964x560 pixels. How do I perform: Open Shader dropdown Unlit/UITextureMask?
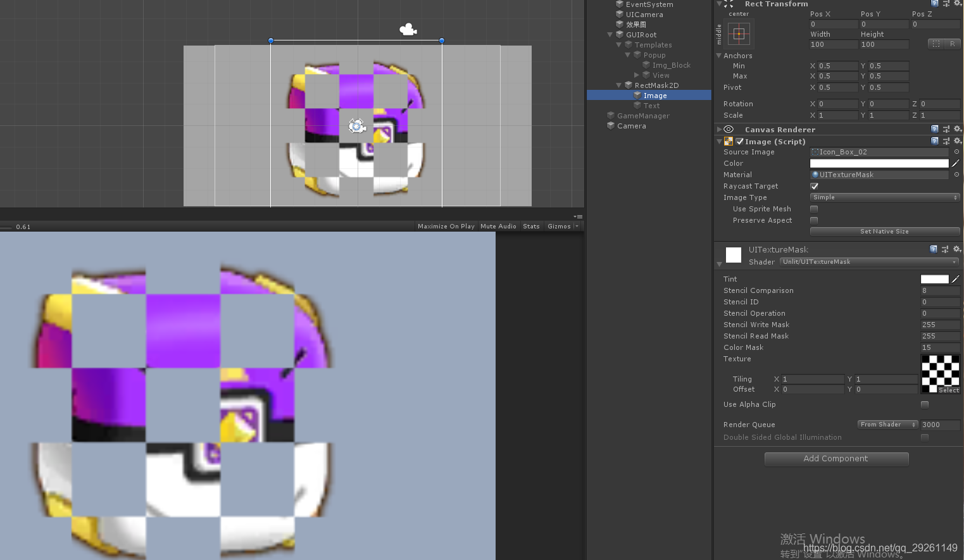pyautogui.click(x=869, y=261)
